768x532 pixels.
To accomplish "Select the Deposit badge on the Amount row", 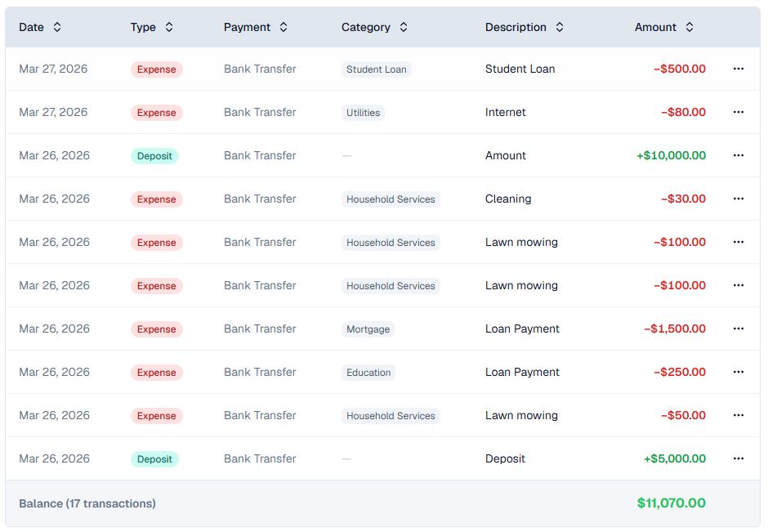I will (x=154, y=155).
